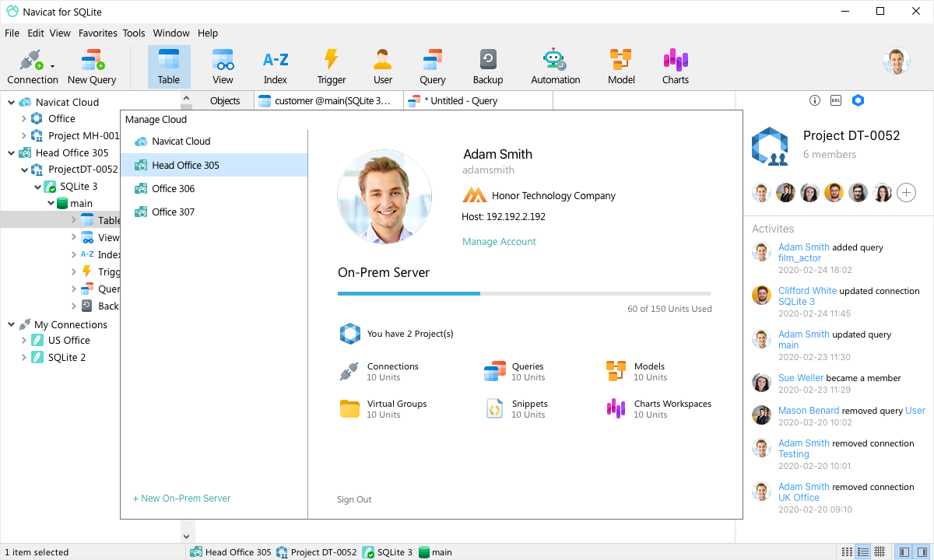Viewport: 934px width, 560px height.
Task: Click the account avatar in top-right toolbar
Action: click(x=897, y=61)
